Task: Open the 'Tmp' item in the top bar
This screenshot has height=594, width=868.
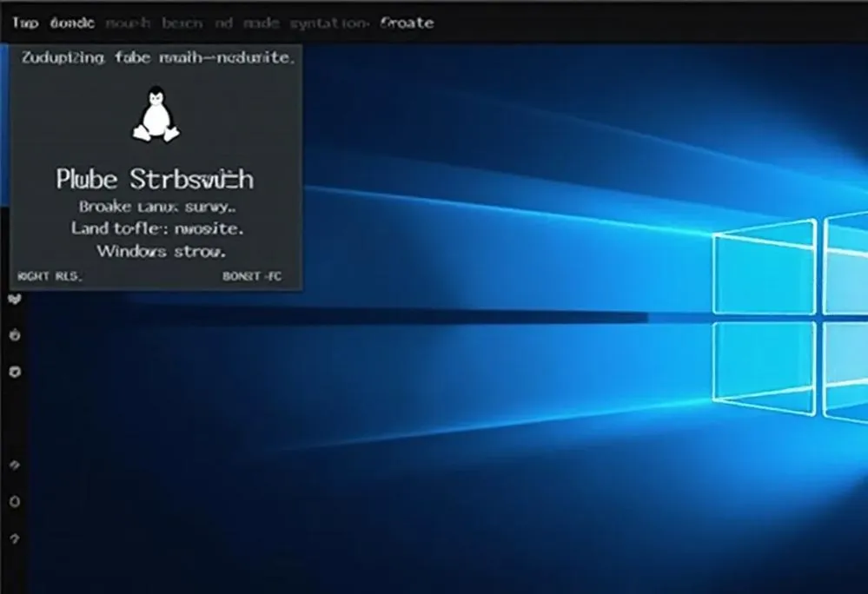Action: tap(25, 23)
